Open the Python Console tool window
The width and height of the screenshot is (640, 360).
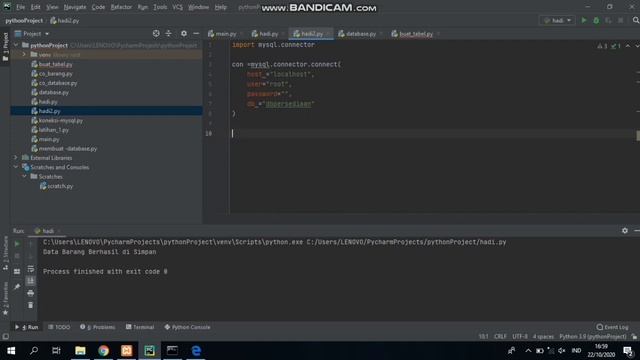187,327
